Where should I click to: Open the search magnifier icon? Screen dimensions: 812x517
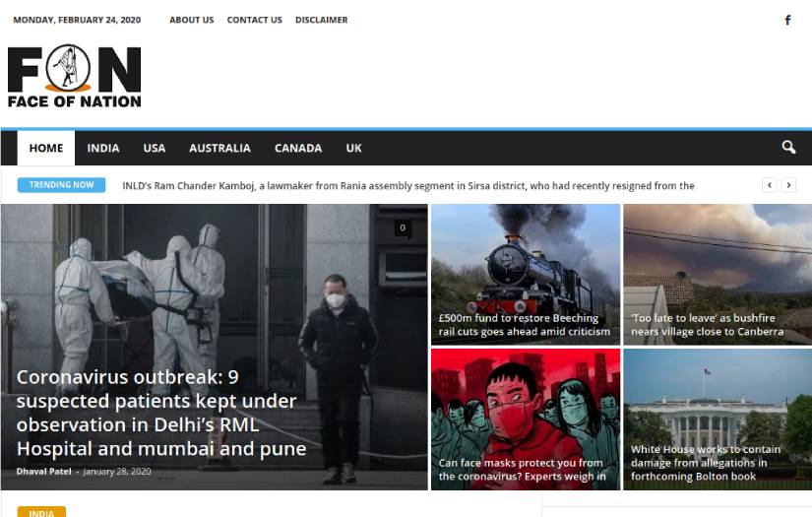pyautogui.click(x=788, y=148)
